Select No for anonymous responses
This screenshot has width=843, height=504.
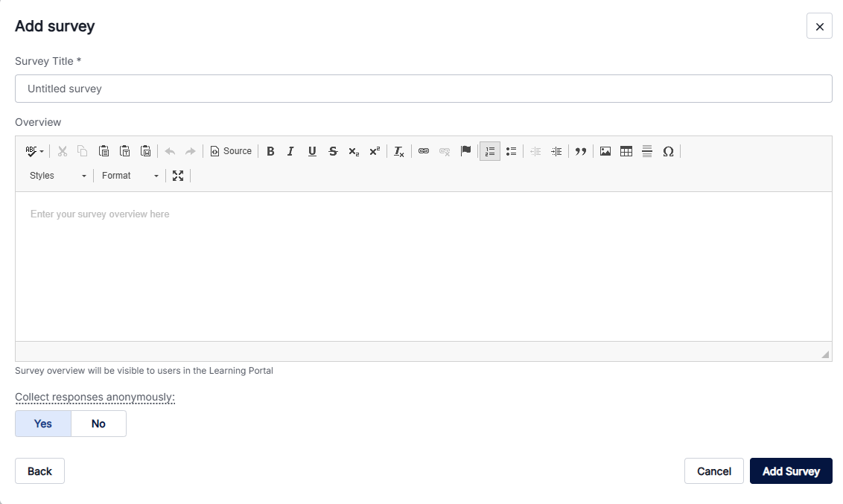98,424
